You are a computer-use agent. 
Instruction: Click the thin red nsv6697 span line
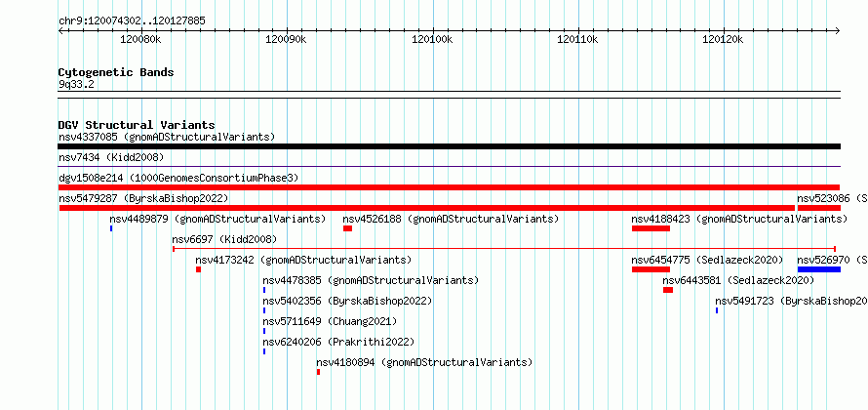coord(504,249)
